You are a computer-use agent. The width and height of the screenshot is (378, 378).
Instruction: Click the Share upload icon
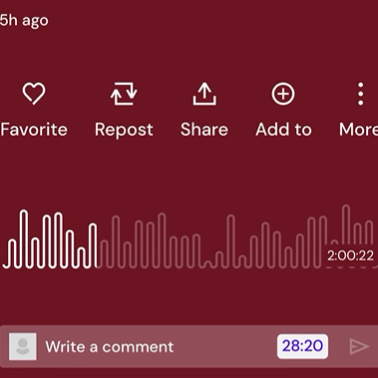tap(204, 94)
